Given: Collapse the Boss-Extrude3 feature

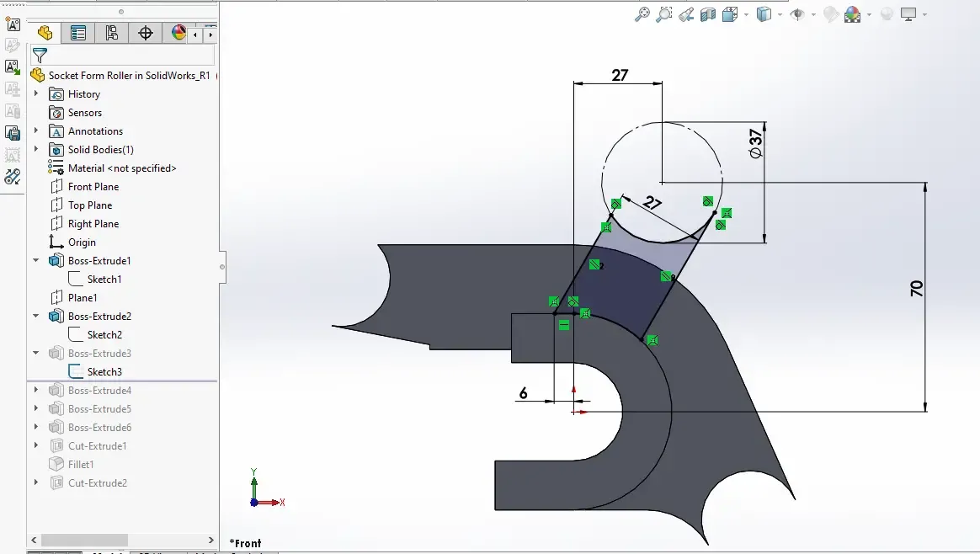Looking at the screenshot, I should [35, 353].
